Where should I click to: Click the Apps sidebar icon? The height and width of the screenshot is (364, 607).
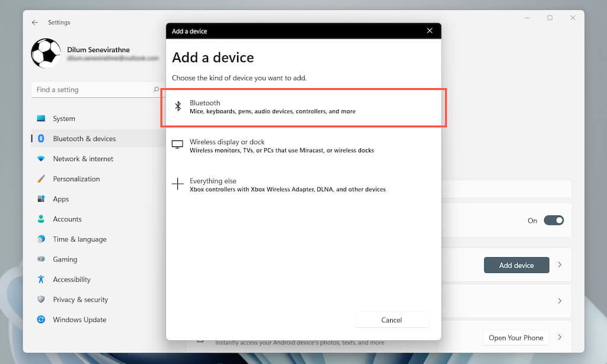(41, 199)
